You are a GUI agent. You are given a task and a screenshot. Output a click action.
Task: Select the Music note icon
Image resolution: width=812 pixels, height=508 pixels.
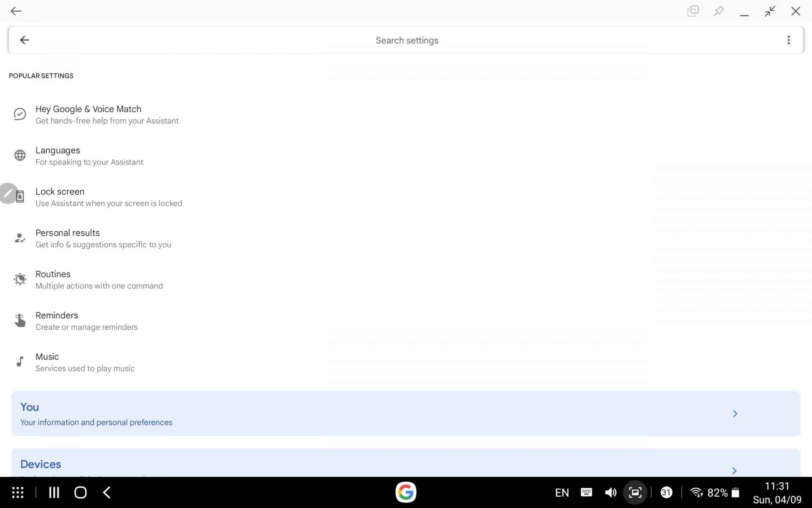tap(20, 362)
